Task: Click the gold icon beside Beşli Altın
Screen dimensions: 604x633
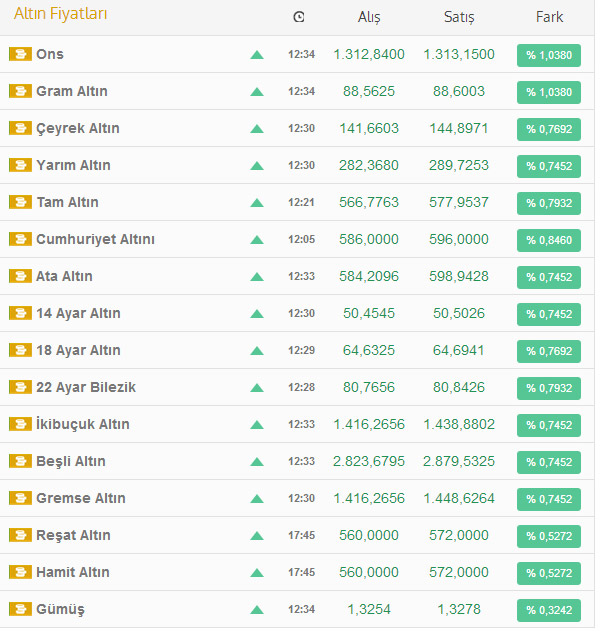Action: tap(20, 461)
